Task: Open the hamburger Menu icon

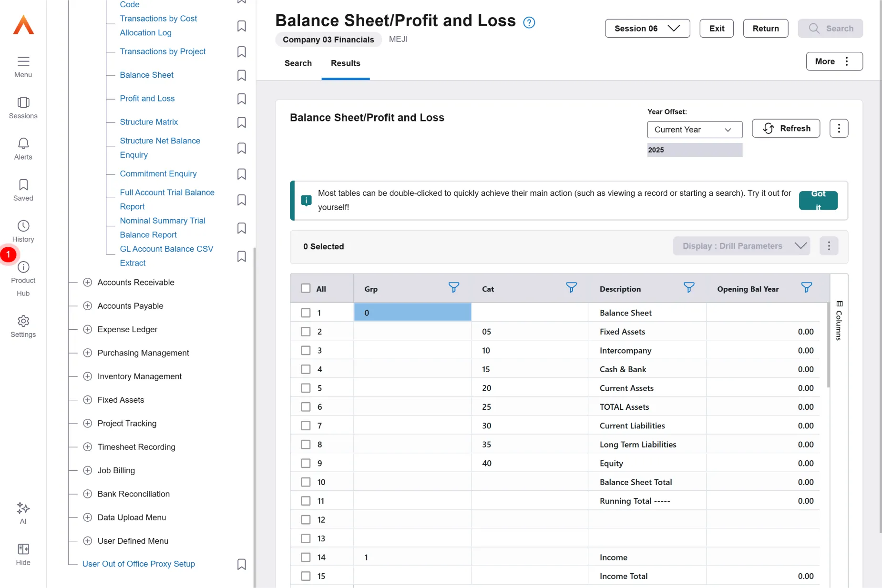Action: click(x=23, y=61)
